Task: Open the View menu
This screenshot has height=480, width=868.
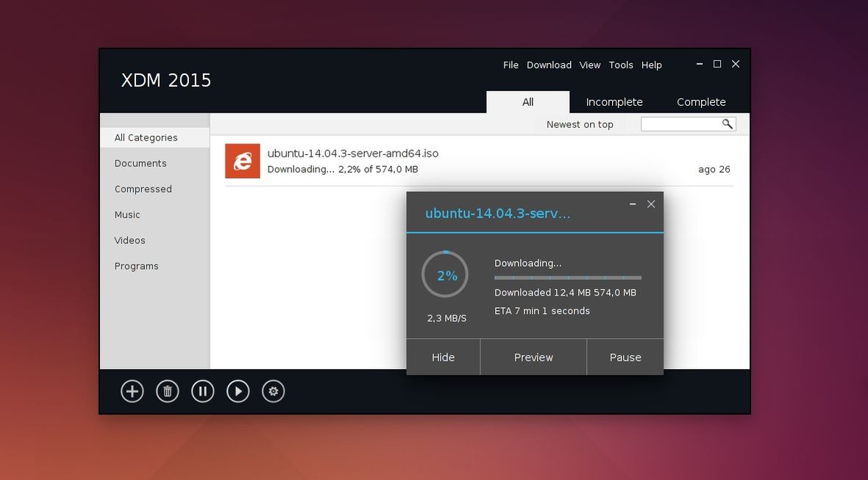Action: point(590,65)
